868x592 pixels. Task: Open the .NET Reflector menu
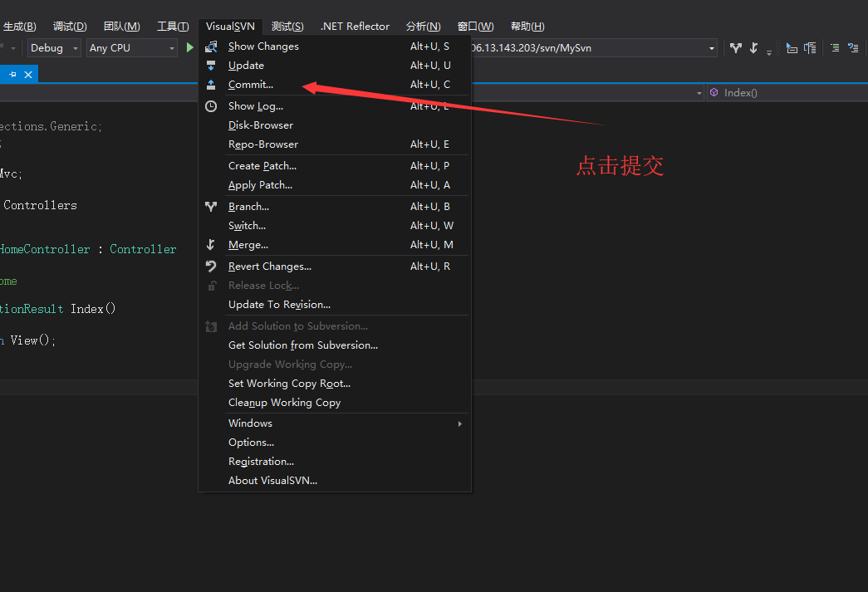pyautogui.click(x=355, y=26)
